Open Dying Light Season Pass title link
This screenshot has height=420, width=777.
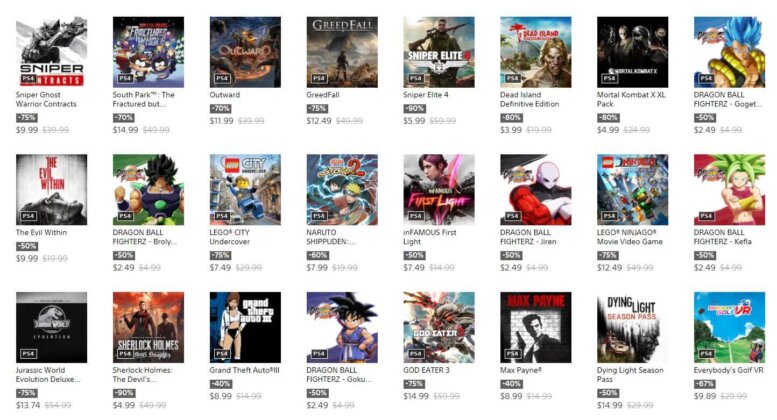[630, 374]
